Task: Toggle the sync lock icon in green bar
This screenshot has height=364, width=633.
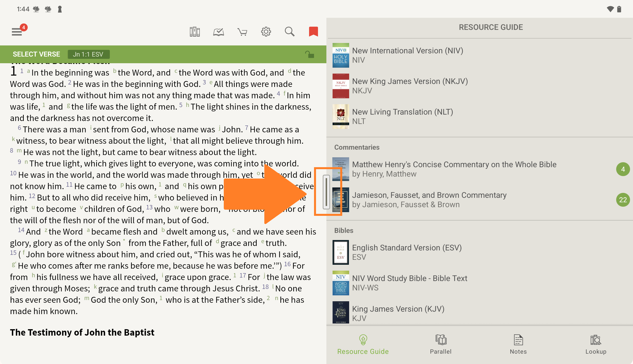Action: point(309,54)
